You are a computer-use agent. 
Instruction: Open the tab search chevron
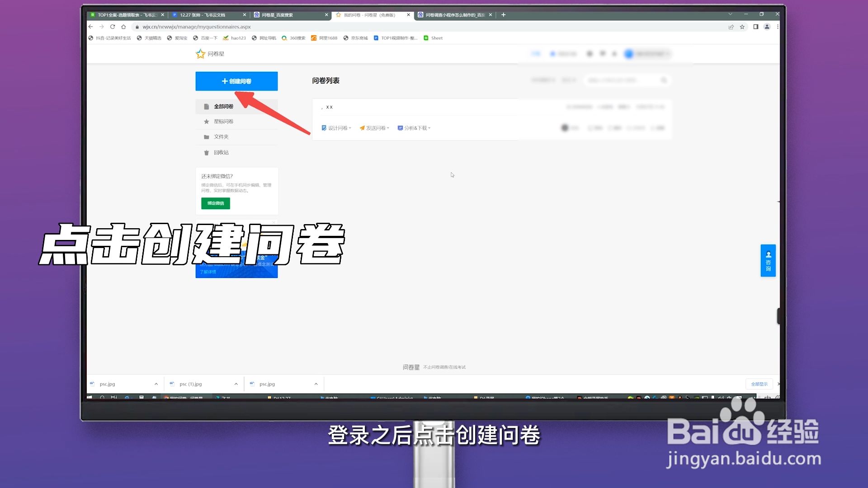point(730,14)
